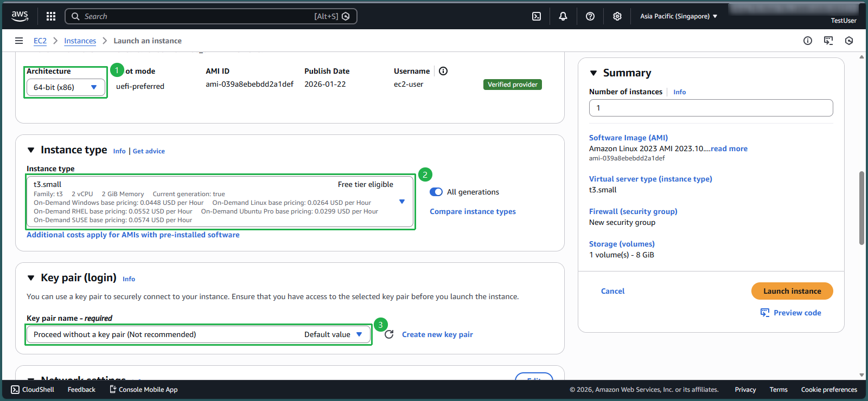
Task: Click Create new key pair
Action: (437, 334)
